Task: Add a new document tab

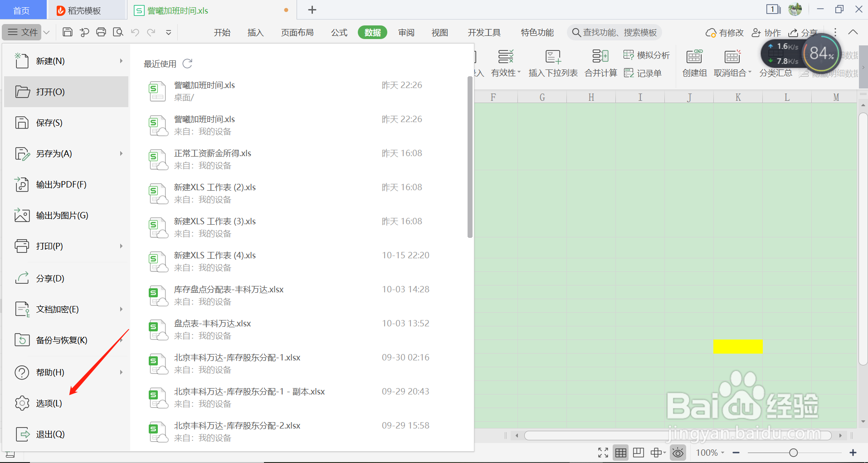Action: tap(312, 10)
